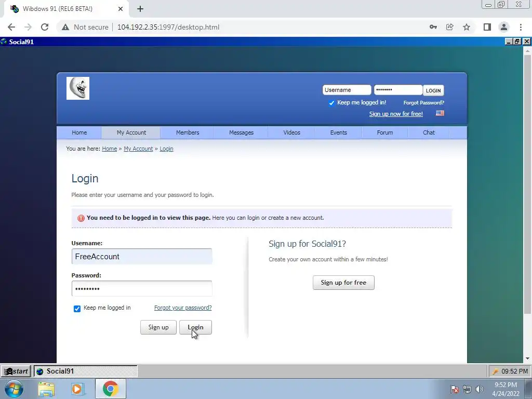
Task: Toggle header Keep me logged in checkbox
Action: (x=331, y=103)
